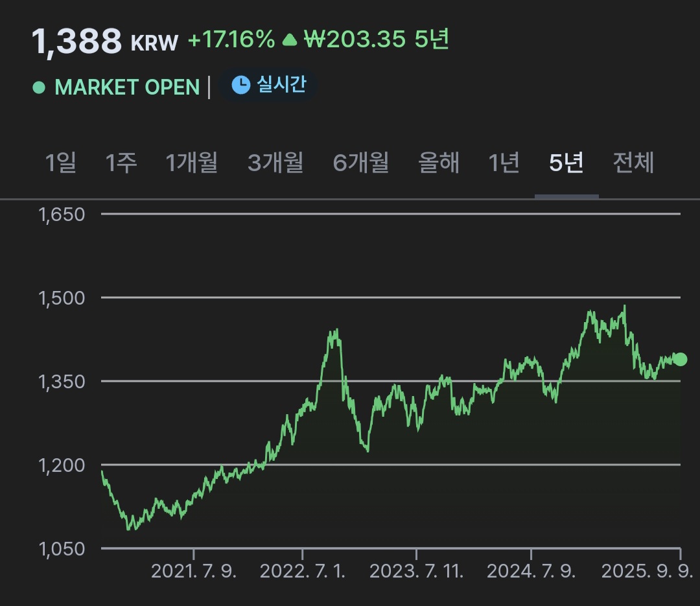Screen dimensions: 700x606
Task: Click the green market status dot
Action: click(39, 87)
